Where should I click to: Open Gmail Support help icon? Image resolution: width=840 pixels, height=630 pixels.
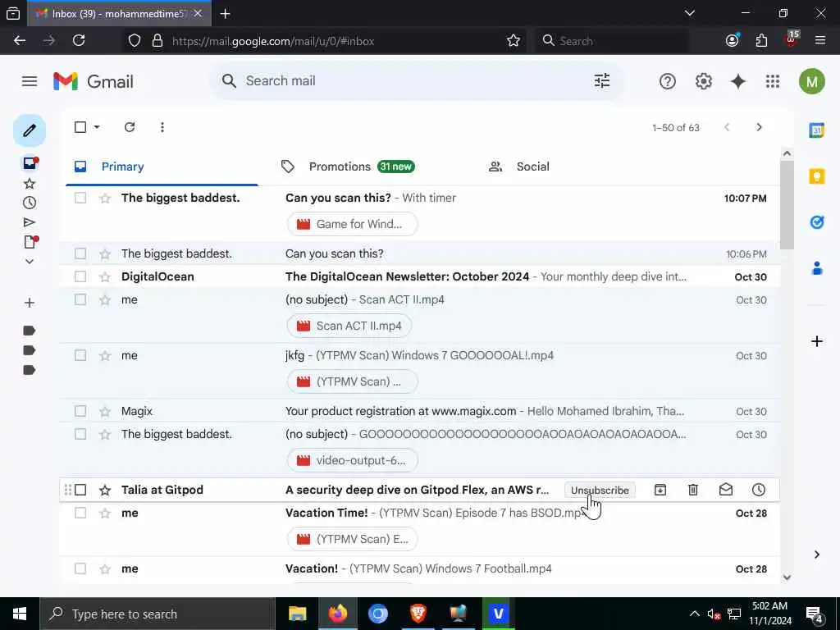[x=668, y=81]
